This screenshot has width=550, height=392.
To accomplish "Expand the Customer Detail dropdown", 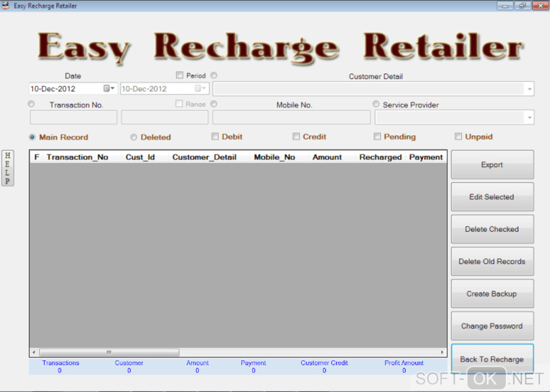I will coord(529,89).
